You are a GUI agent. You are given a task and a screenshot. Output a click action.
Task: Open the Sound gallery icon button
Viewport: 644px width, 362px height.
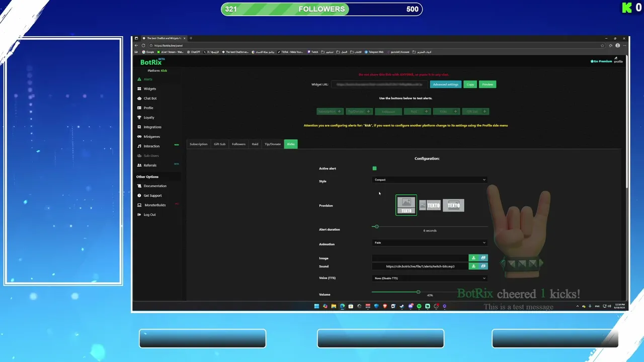[483, 266]
